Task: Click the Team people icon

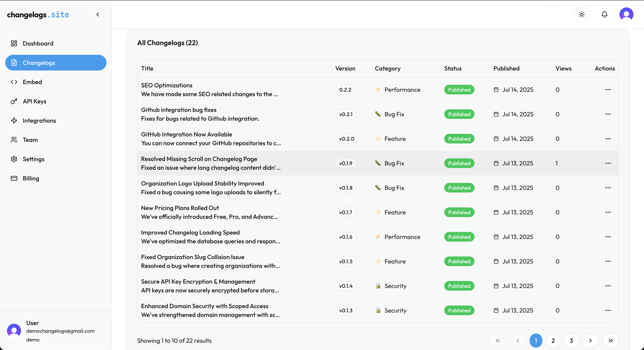Action: pos(14,140)
